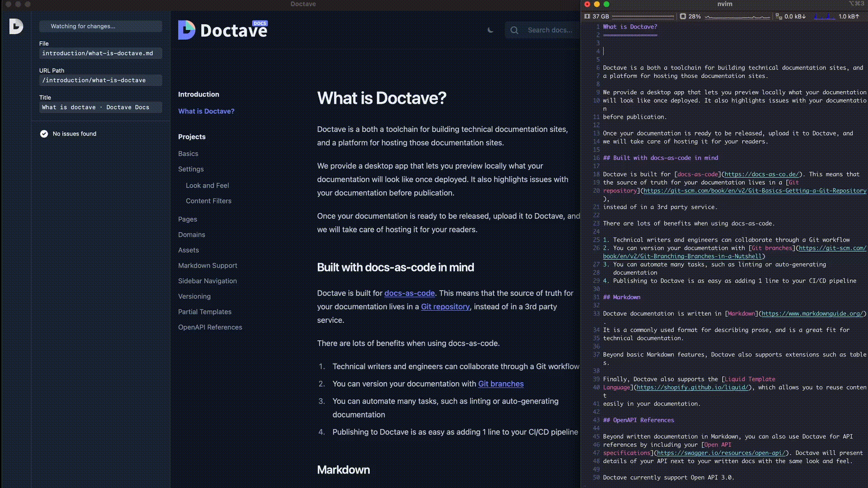The height and width of the screenshot is (488, 868).
Task: Click the search magnifier icon in docs header
Action: click(514, 30)
